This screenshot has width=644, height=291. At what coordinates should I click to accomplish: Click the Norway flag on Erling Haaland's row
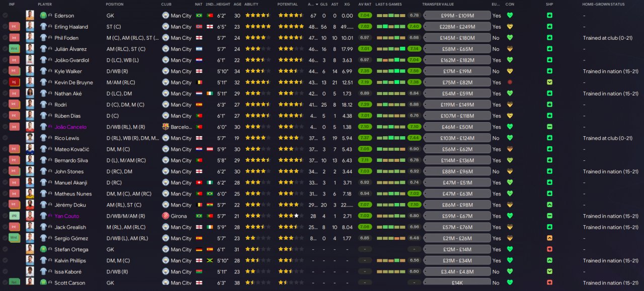[199, 27]
